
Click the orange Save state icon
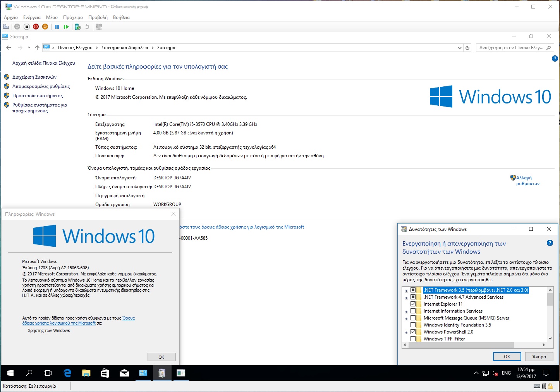[x=45, y=27]
